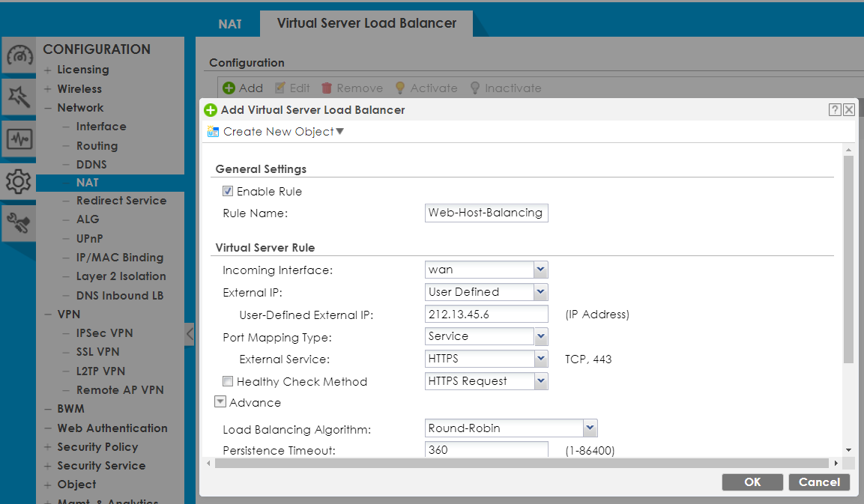
Task: Click the OK button
Action: [752, 482]
